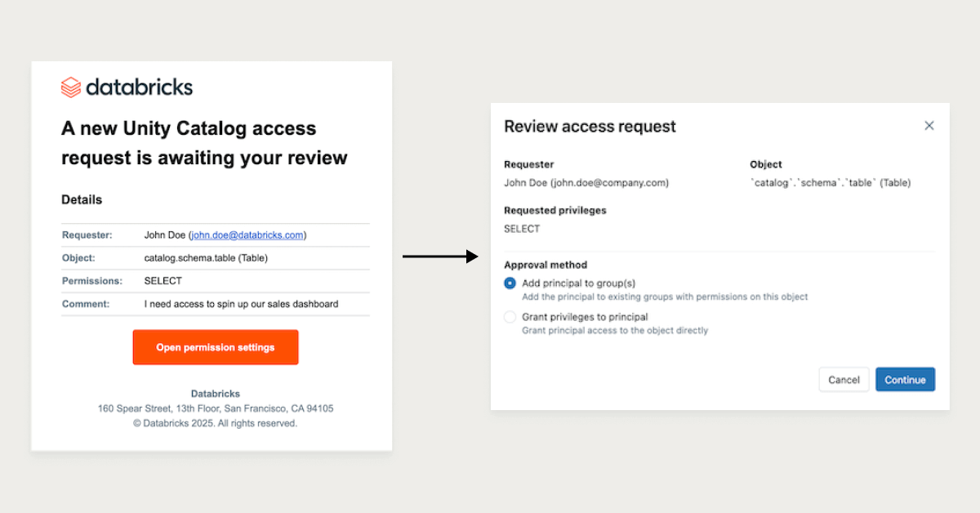Click the 160 Spear Street footer address
The image size is (980, 513).
coord(216,408)
